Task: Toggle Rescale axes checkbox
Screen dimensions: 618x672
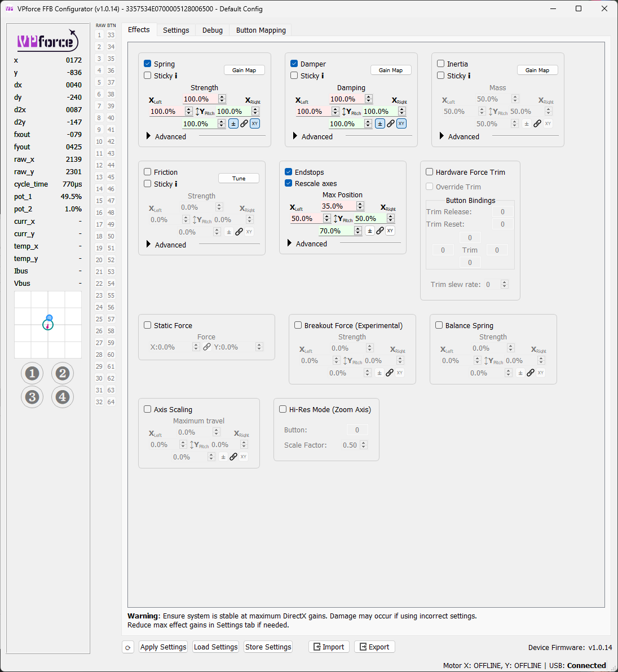Action: click(289, 183)
